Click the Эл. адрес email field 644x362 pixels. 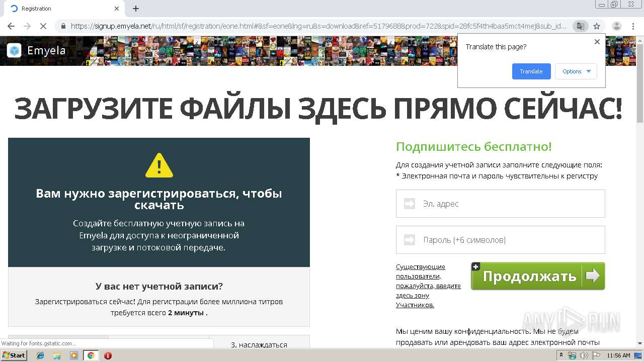[x=501, y=204]
